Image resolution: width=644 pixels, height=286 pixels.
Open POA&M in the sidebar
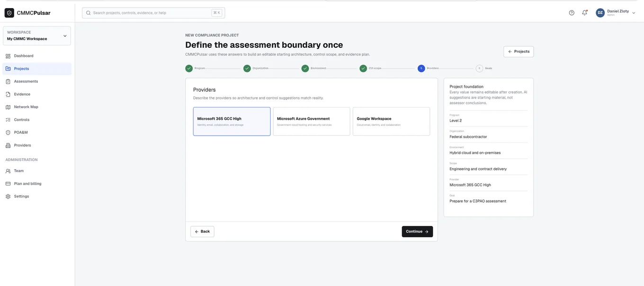37,133
